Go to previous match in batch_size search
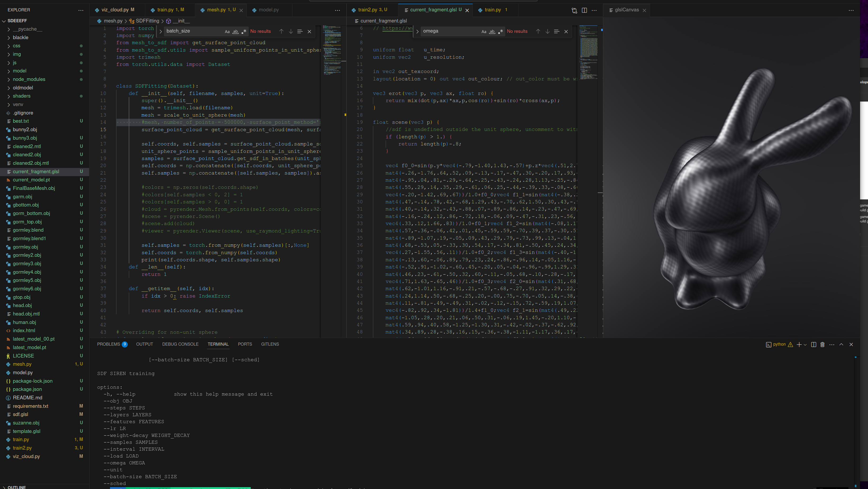The width and height of the screenshot is (868, 489). [281, 31]
